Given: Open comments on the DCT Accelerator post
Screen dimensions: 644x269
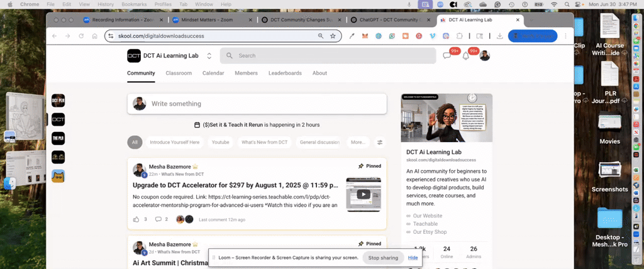Looking at the screenshot, I should (158, 219).
